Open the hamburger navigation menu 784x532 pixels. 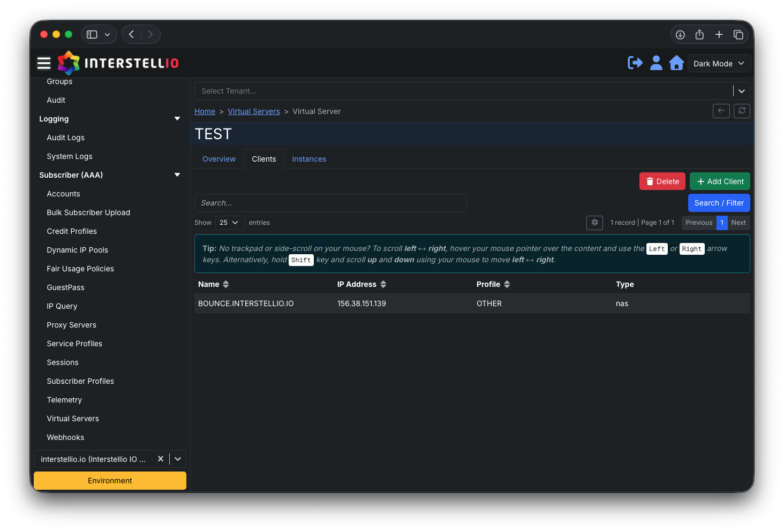44,63
